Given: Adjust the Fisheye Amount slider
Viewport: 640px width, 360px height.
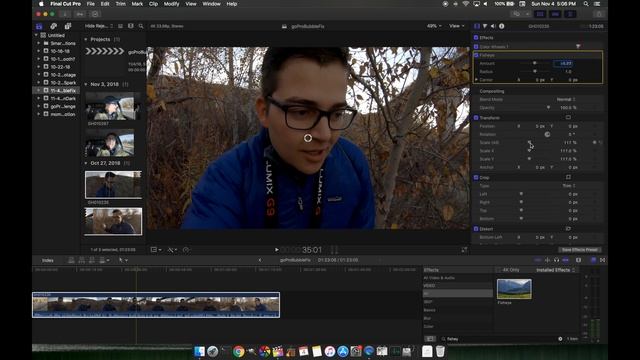Looking at the screenshot, I should pos(535,63).
